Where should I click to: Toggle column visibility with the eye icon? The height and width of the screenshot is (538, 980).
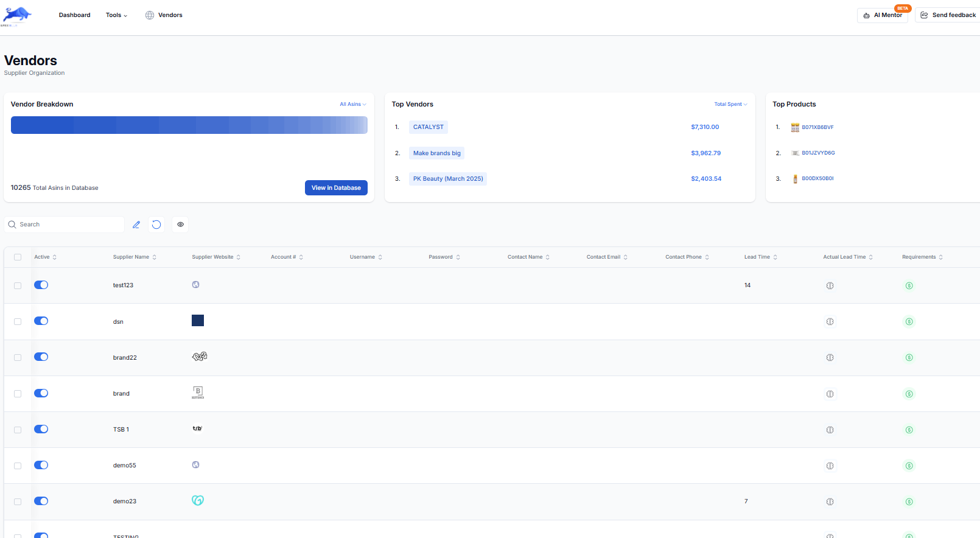click(180, 225)
